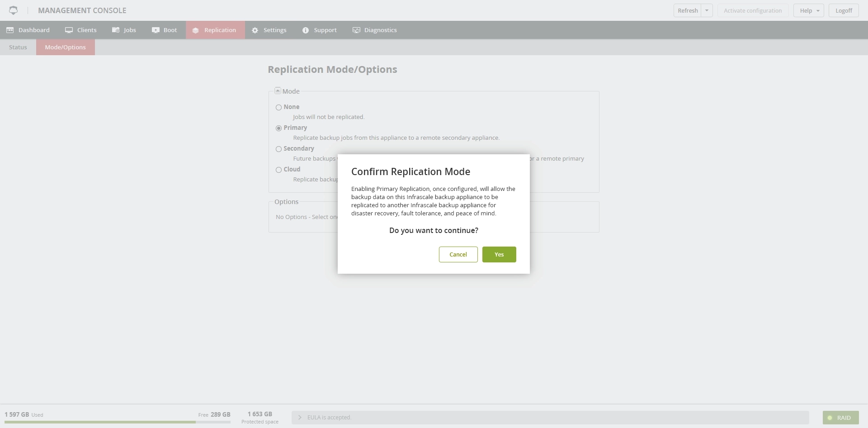Select the Secondary replication mode

[278, 149]
